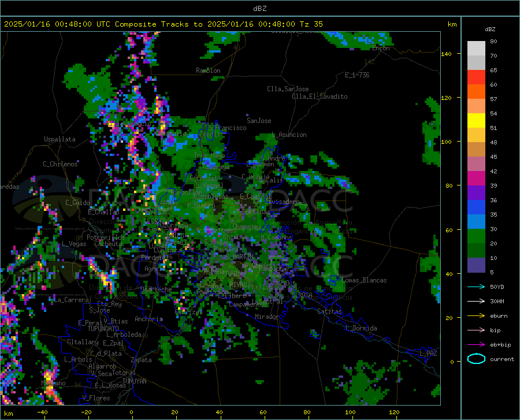Select the mauve 42–45 dBZ swatch

pyautogui.click(x=476, y=164)
